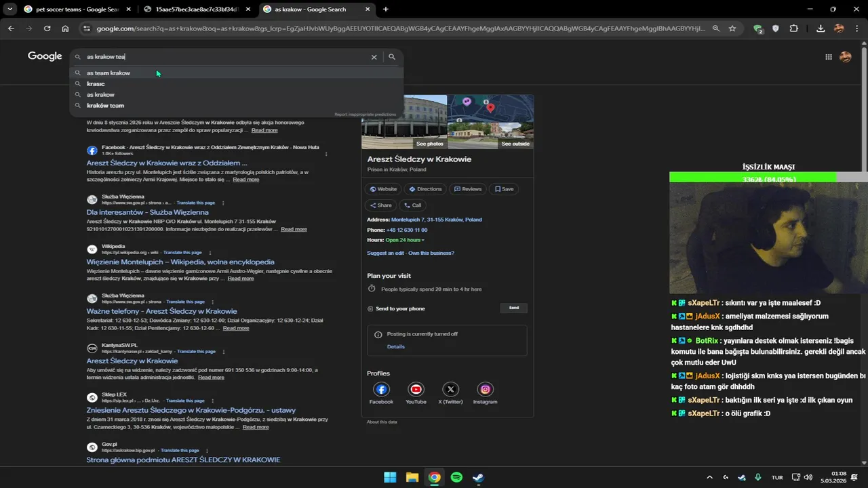Click the address bar URL

pos(400,28)
